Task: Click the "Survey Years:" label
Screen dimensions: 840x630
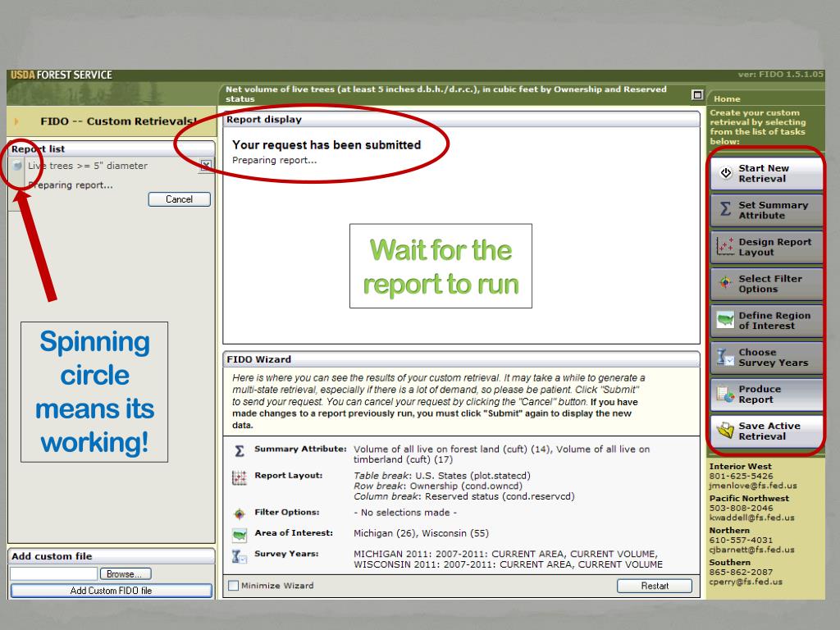Action: point(286,554)
